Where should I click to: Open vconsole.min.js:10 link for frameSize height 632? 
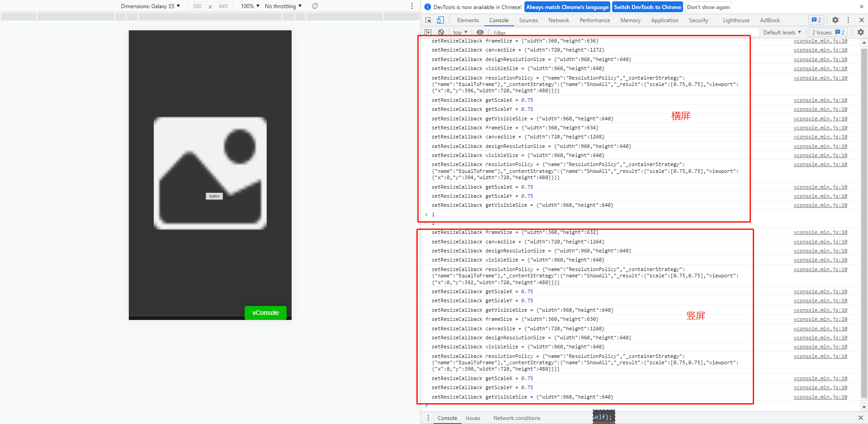tap(820, 232)
